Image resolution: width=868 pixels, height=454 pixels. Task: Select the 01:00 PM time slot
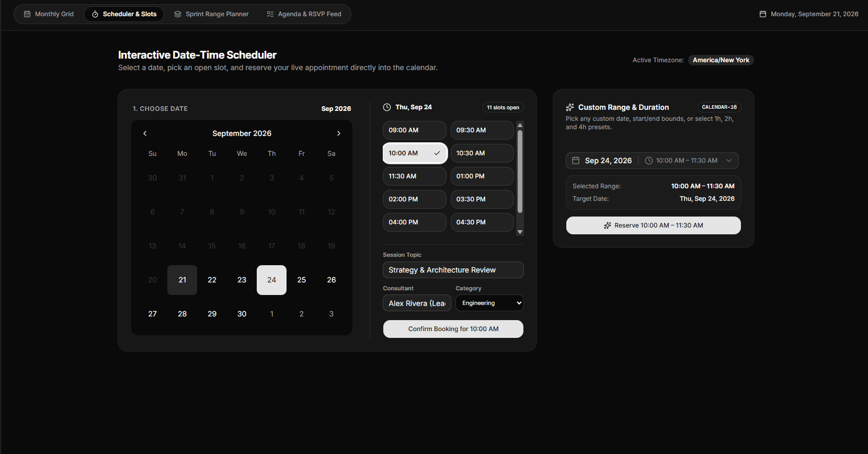(482, 176)
